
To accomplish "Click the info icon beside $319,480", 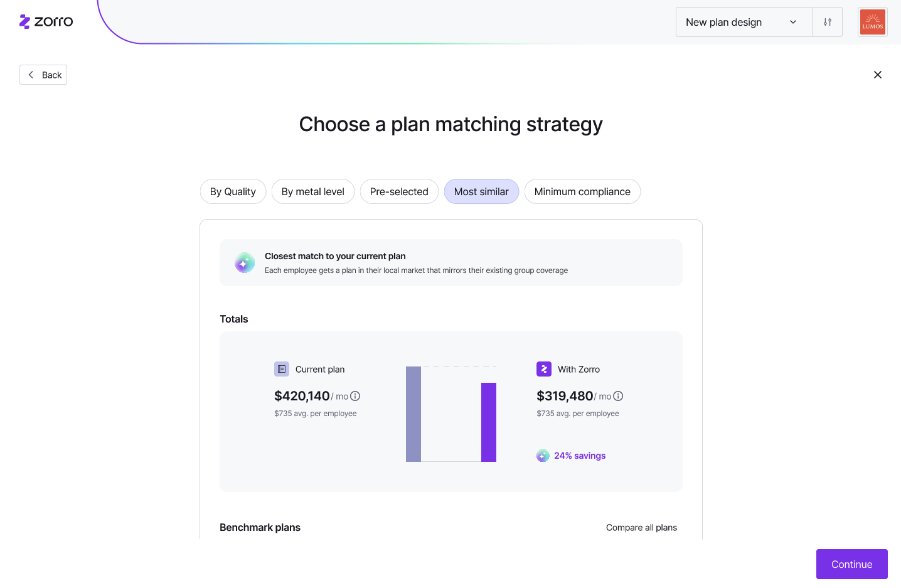I will point(618,396).
